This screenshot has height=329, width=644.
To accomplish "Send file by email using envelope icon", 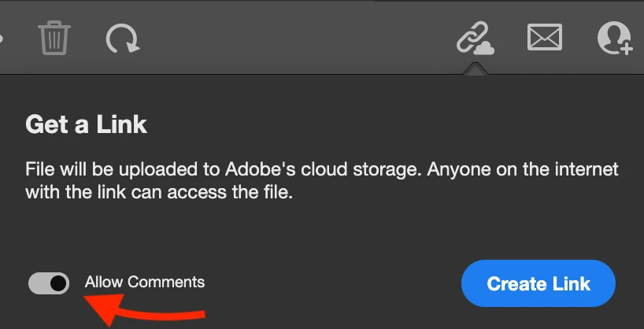I will 545,37.
